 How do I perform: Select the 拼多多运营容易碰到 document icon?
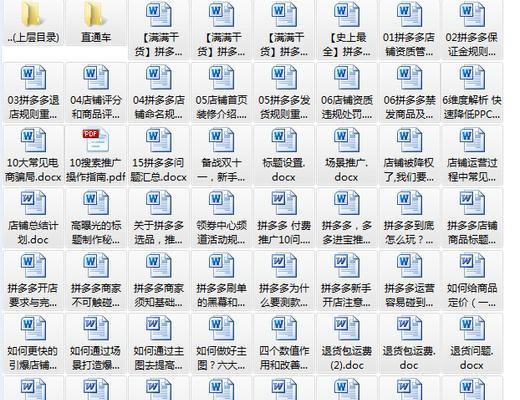coord(409,265)
